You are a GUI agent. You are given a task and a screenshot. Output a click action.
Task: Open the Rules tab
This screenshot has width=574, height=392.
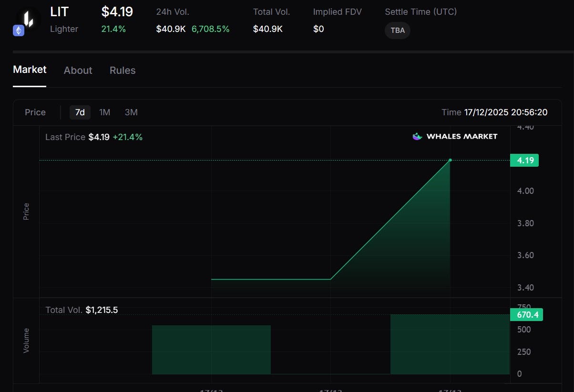pos(122,70)
